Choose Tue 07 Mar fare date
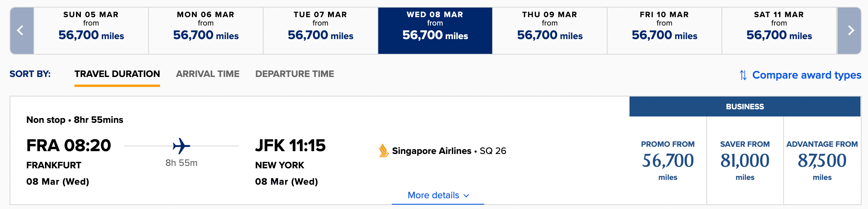The width and height of the screenshot is (868, 209). coord(321,30)
